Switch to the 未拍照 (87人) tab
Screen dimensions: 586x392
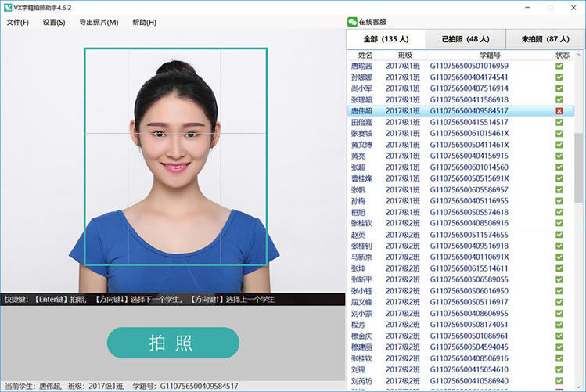click(545, 38)
